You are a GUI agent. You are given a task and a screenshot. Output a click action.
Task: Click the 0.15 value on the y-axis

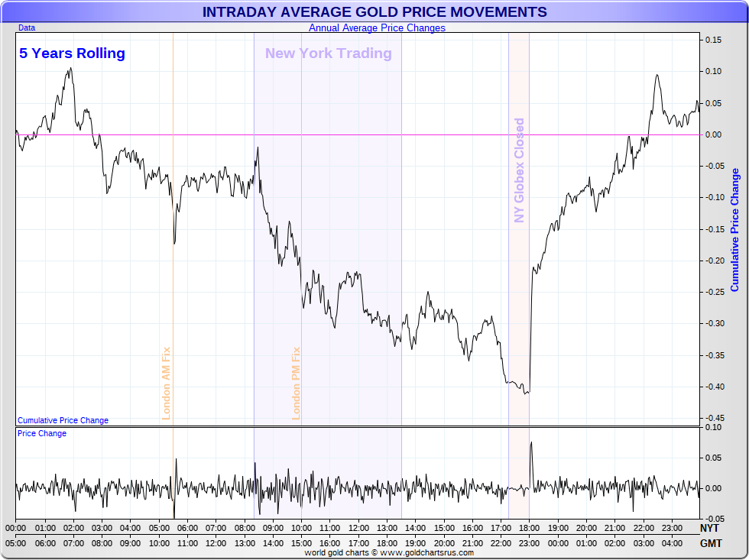coord(714,40)
